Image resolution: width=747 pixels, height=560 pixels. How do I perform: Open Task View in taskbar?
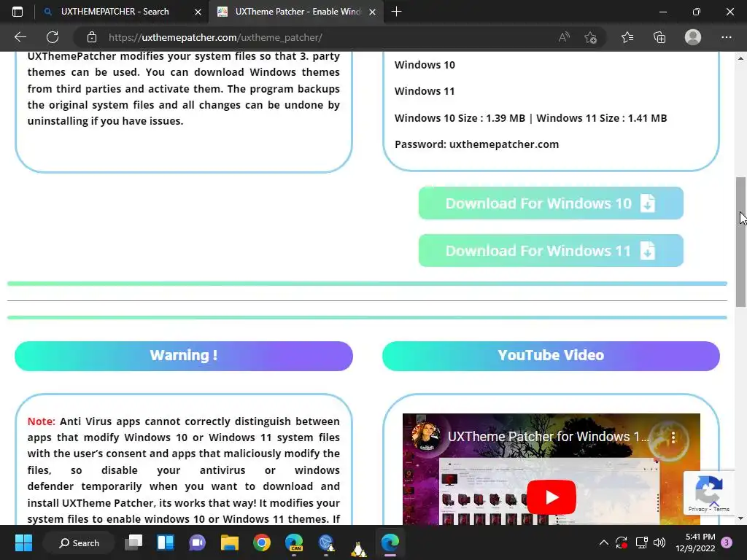(133, 542)
